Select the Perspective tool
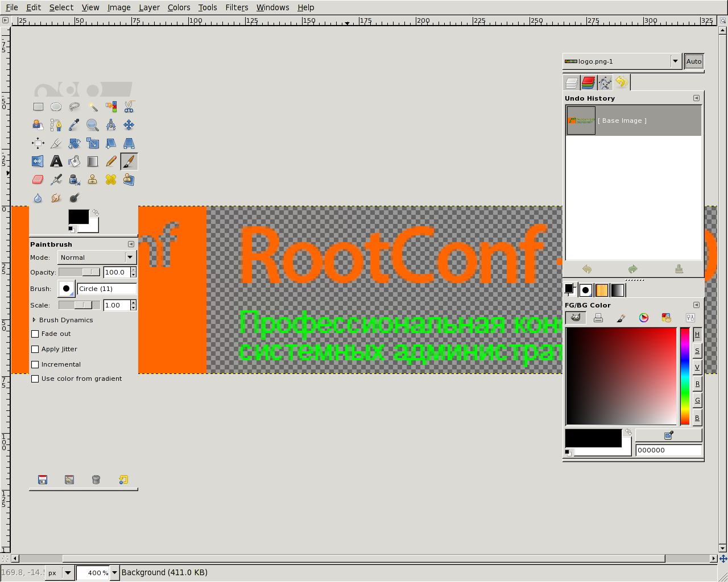 pyautogui.click(x=129, y=143)
